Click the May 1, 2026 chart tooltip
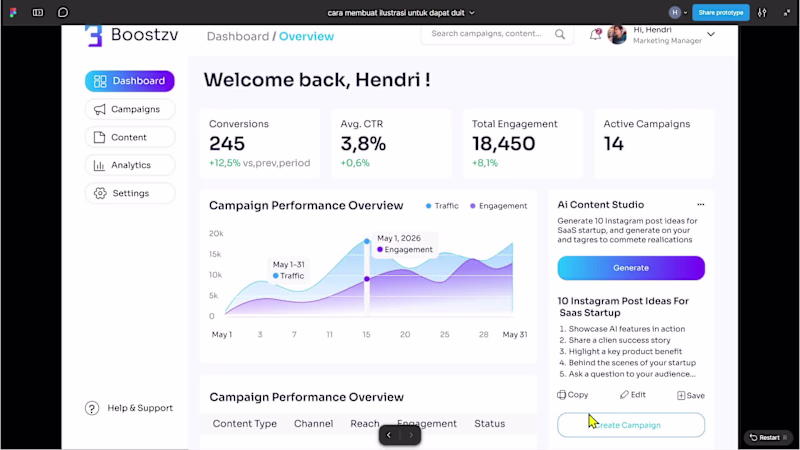Image resolution: width=800 pixels, height=450 pixels. 404,244
